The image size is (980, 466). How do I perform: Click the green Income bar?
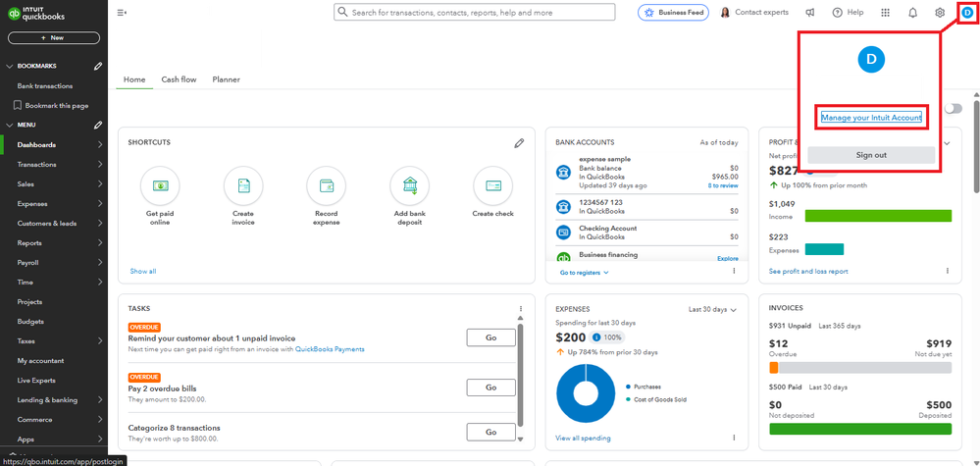coord(878,216)
